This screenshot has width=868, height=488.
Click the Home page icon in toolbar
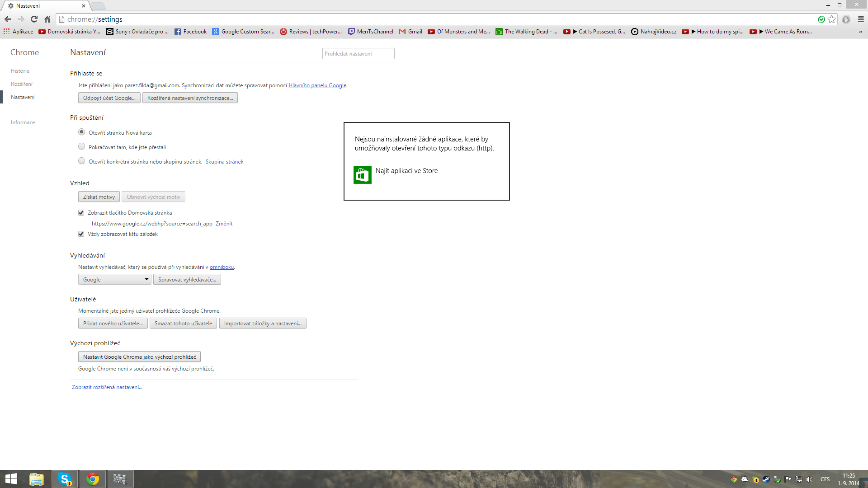click(x=47, y=19)
